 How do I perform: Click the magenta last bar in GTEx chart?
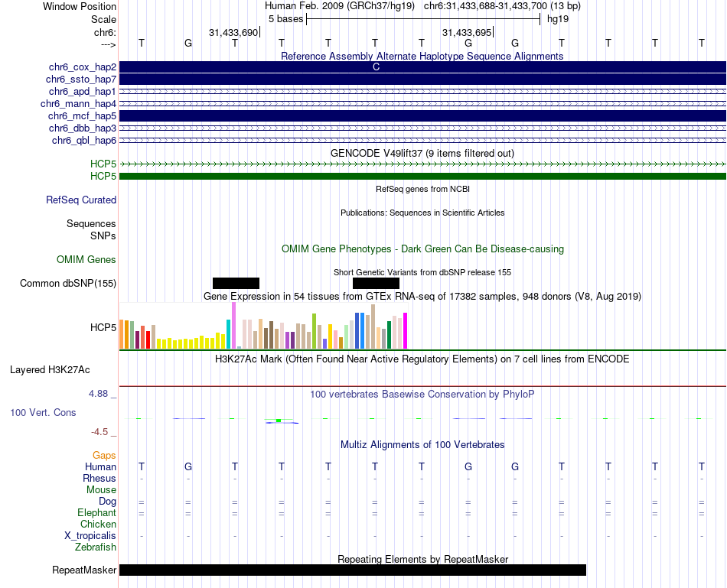tap(406, 331)
